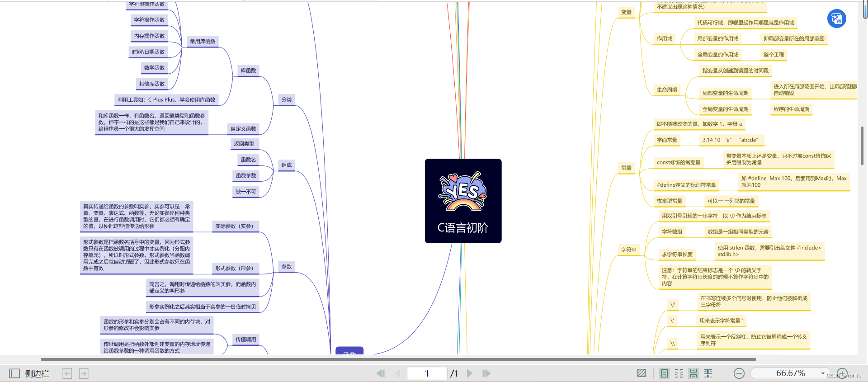The image size is (868, 382).
Task: Click the 自定义函数 node
Action: point(243,129)
